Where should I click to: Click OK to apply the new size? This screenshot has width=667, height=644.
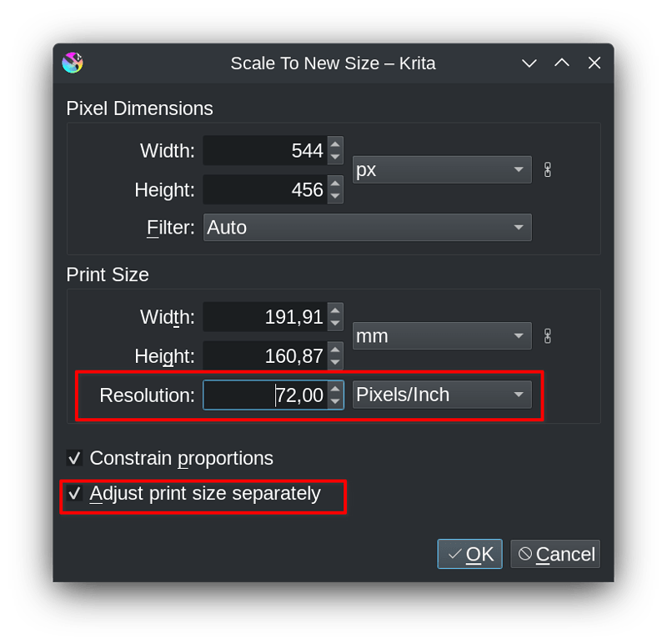pyautogui.click(x=469, y=553)
